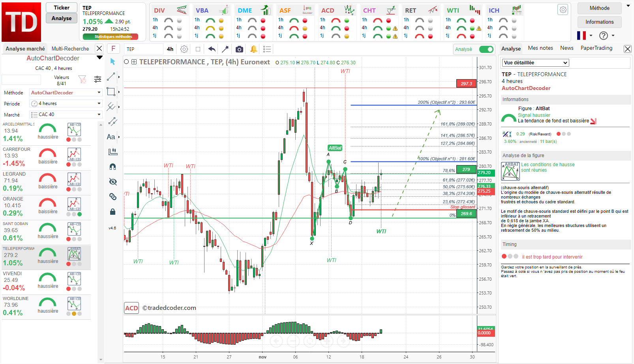Select the Aa text annotation tool
Image resolution: width=634 pixels, height=364 pixels.
tap(111, 137)
